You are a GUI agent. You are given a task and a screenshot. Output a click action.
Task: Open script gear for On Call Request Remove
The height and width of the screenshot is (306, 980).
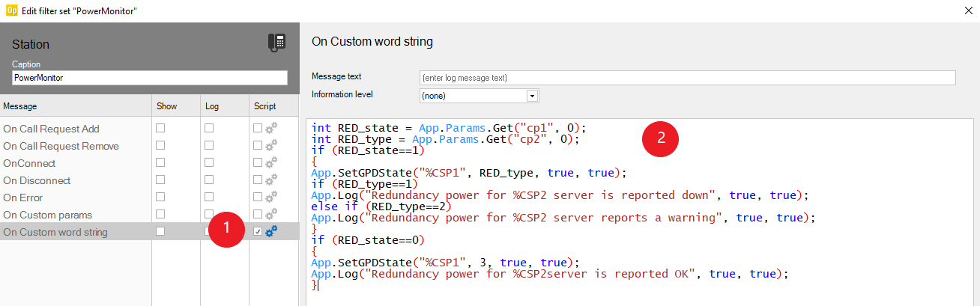click(x=271, y=146)
